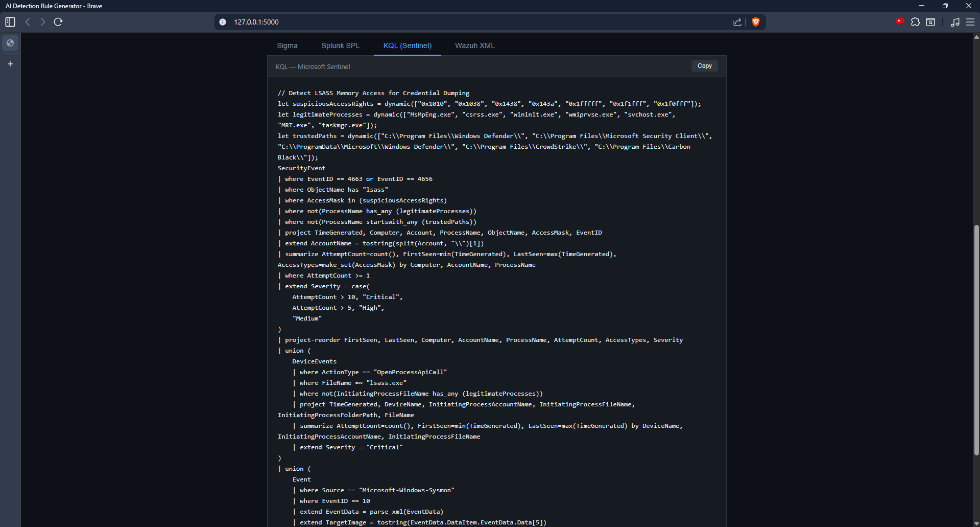Click the 'project-reorder FirstSeen' line
The width and height of the screenshot is (980, 527).
480,340
